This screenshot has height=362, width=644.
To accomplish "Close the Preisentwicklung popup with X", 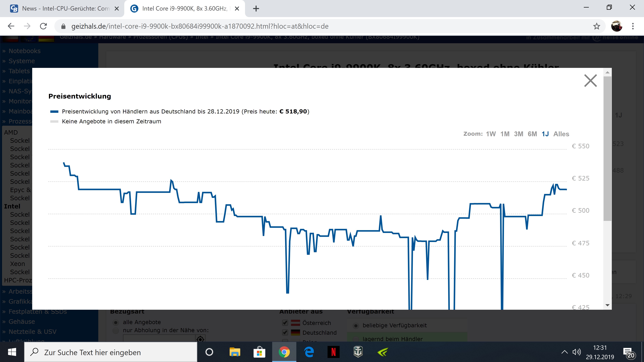I will [x=590, y=81].
